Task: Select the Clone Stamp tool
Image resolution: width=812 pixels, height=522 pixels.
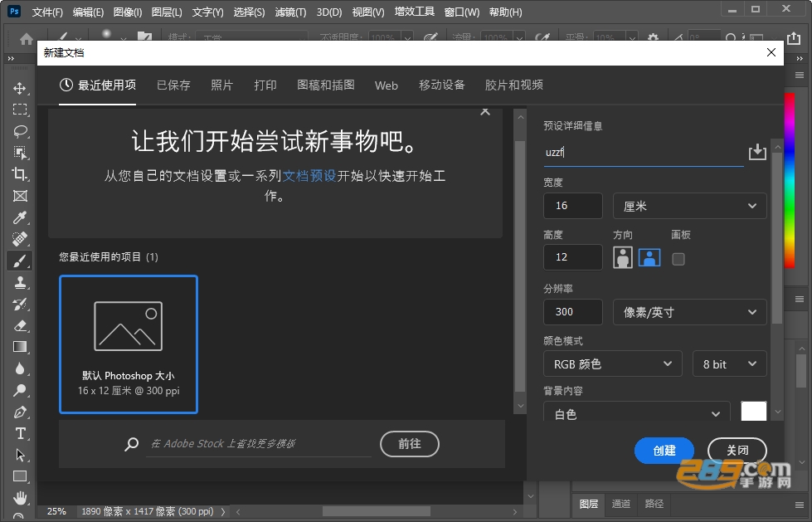Action: 20,282
